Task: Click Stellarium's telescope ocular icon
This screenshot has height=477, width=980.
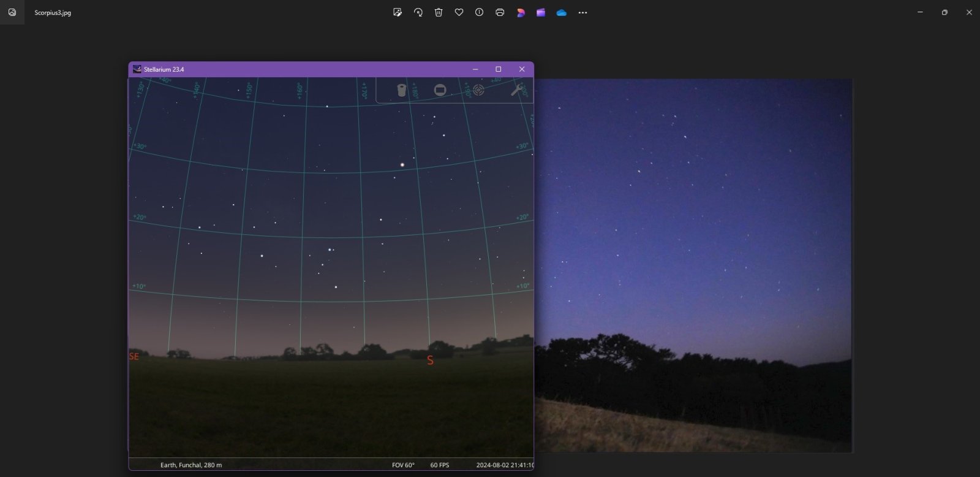Action: (402, 90)
